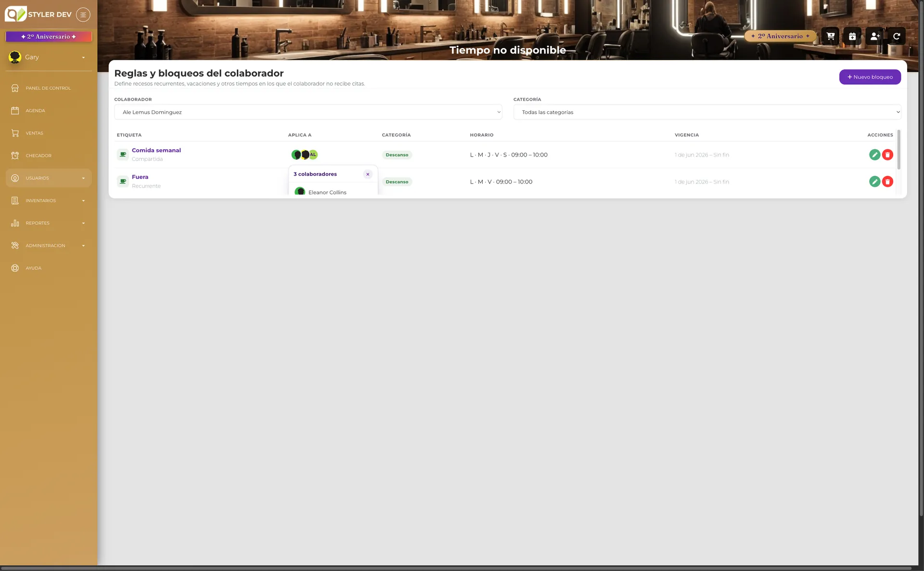Click the Aplica a column header
Image resolution: width=924 pixels, height=571 pixels.
coord(299,135)
